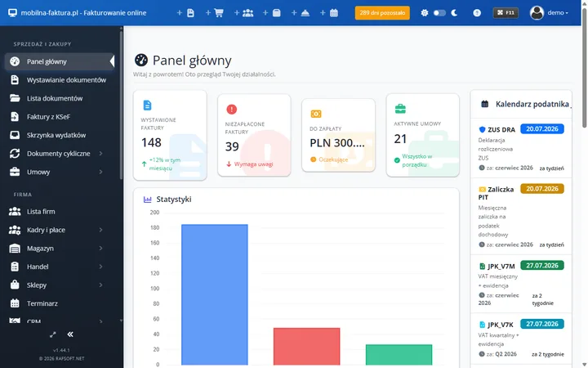Click the add contractors group icon in header
The image size is (588, 368).
pyautogui.click(x=244, y=13)
